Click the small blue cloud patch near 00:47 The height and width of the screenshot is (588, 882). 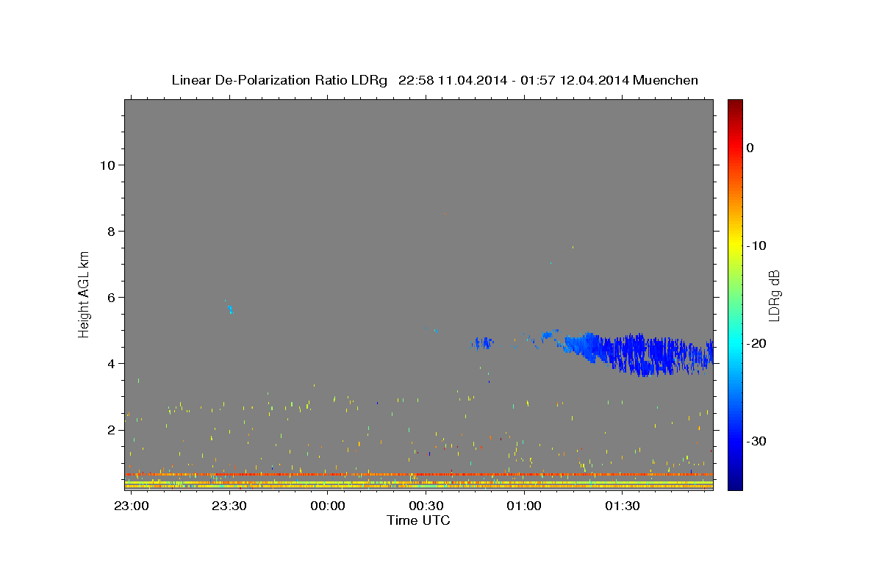(x=482, y=343)
